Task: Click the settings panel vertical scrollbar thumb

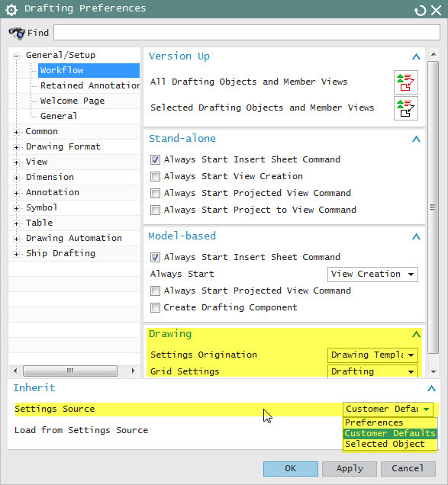Action: [433, 207]
